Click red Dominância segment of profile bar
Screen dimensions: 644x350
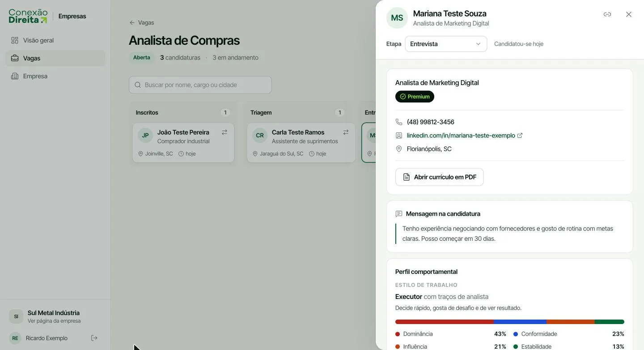coord(445,322)
